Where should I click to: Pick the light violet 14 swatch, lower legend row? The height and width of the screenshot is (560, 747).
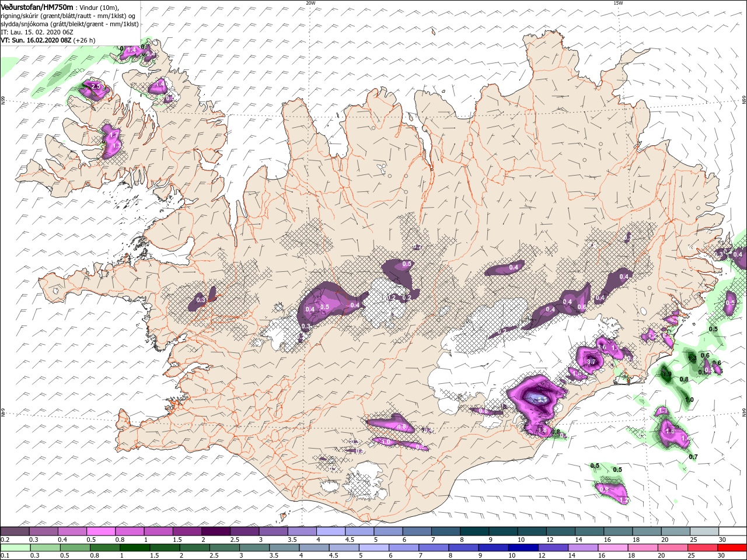pyautogui.click(x=582, y=548)
